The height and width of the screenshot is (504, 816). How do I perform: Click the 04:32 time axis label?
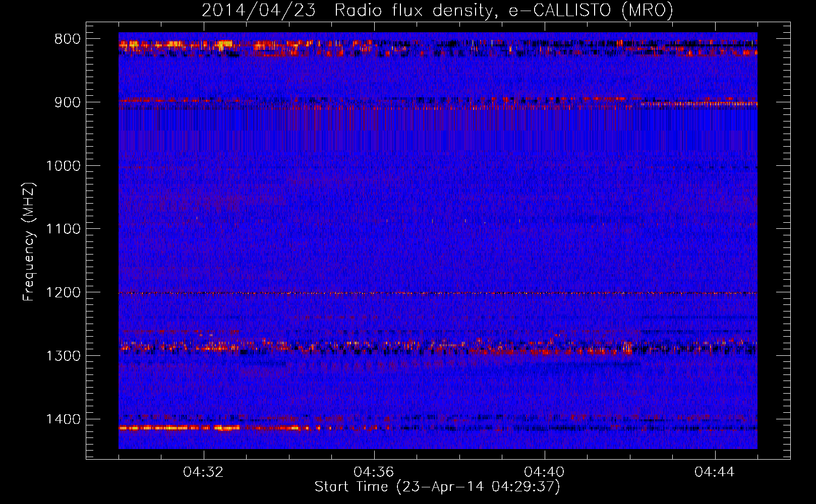(x=204, y=472)
